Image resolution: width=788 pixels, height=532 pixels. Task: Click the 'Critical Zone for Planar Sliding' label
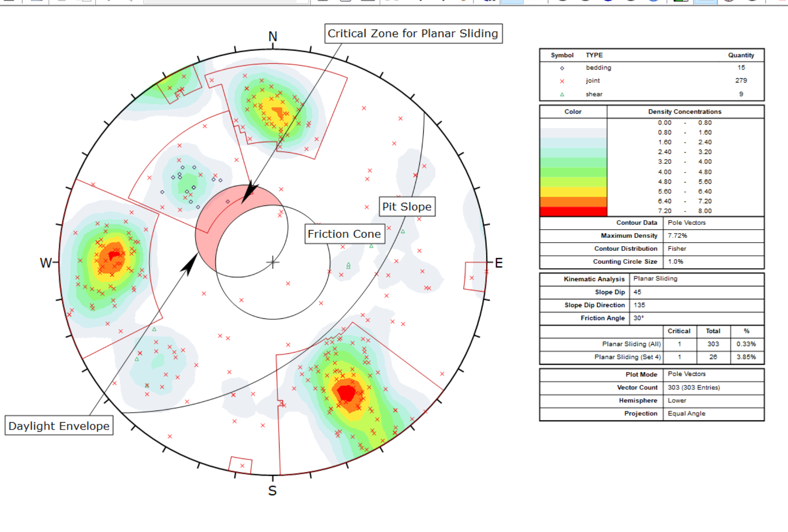tap(413, 33)
